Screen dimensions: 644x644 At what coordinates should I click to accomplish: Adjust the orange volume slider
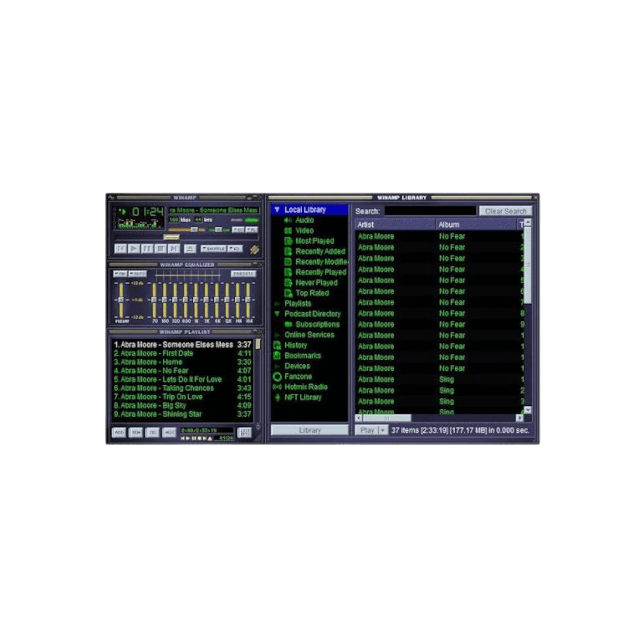pos(187,229)
